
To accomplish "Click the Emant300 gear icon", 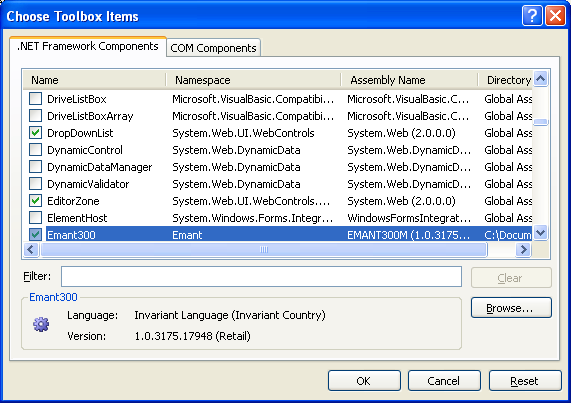I will pyautogui.click(x=41, y=324).
